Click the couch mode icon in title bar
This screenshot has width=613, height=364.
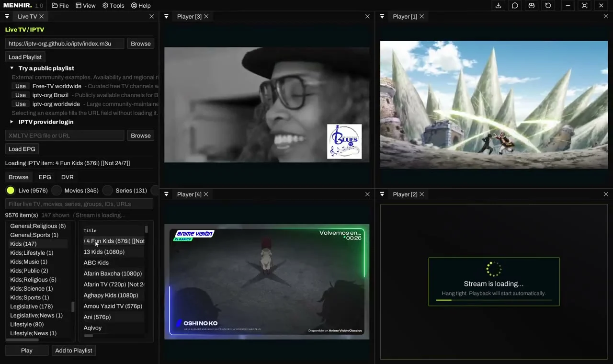pyautogui.click(x=532, y=6)
